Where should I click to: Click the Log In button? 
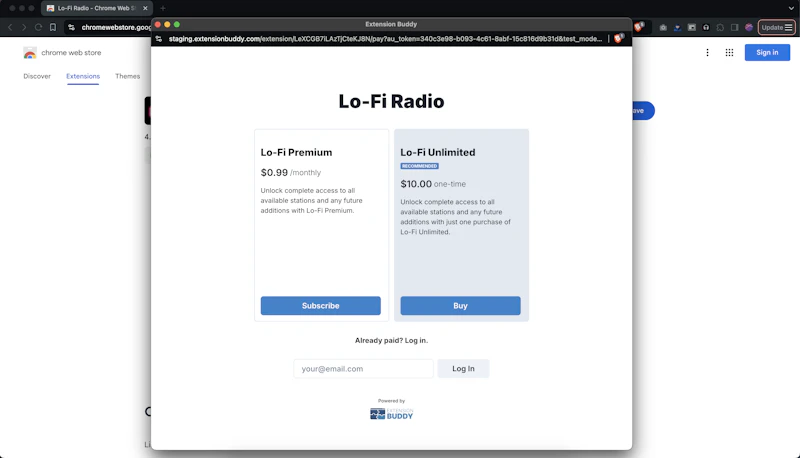click(463, 368)
